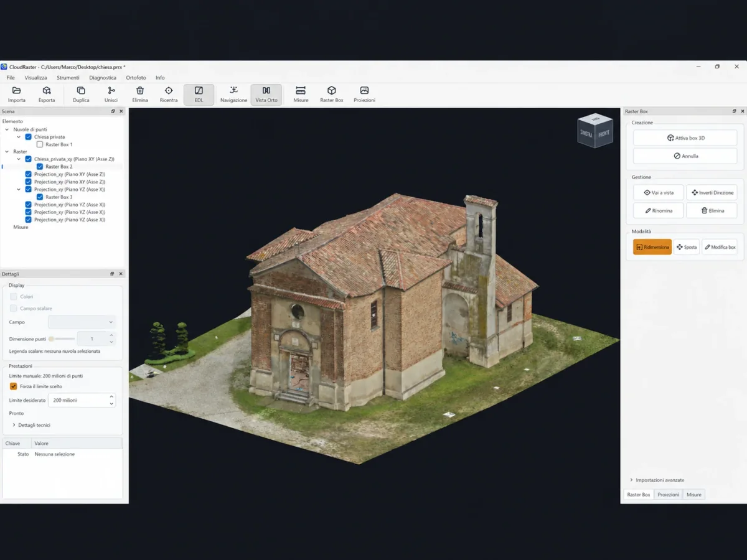The width and height of the screenshot is (747, 560).
Task: Switch to the Misure tab at bottom right
Action: 694,495
